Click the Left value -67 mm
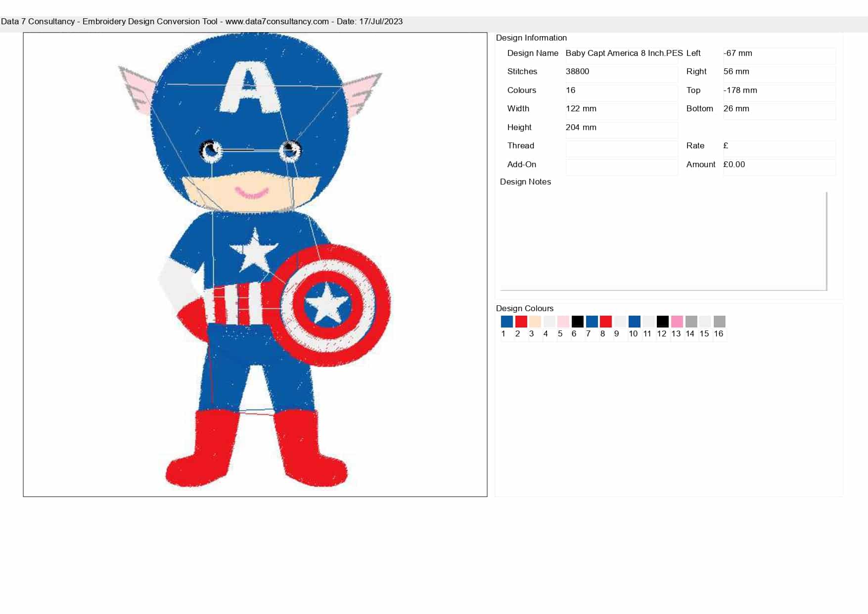This screenshot has width=868, height=614. click(779, 55)
